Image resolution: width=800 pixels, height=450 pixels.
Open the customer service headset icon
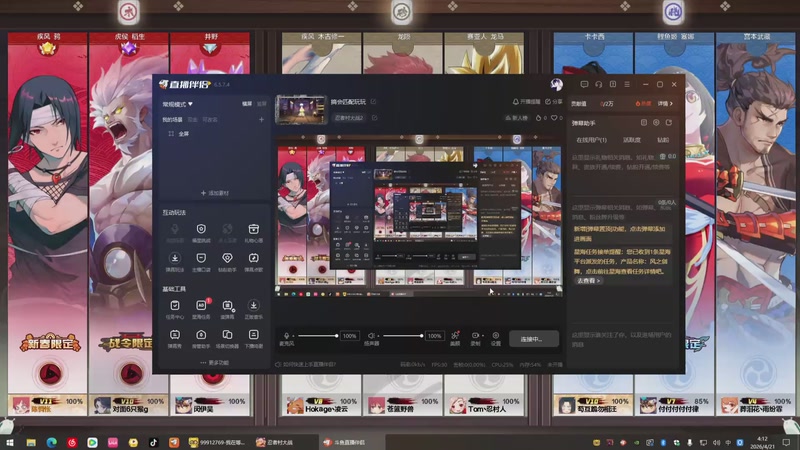pos(598,84)
